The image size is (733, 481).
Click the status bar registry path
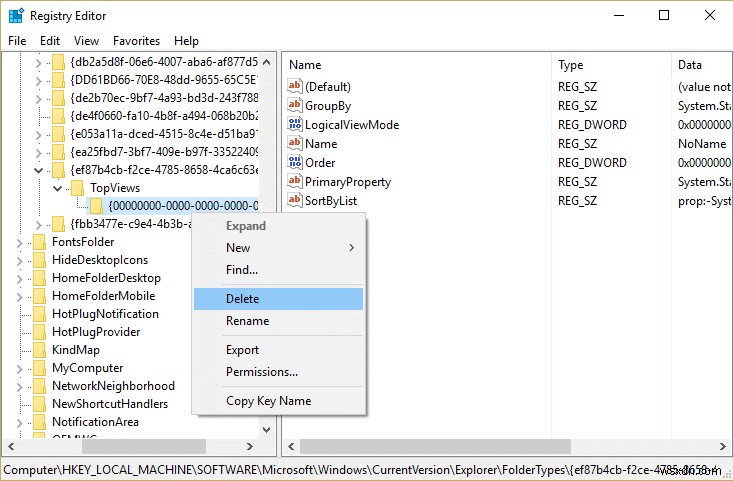[360, 469]
